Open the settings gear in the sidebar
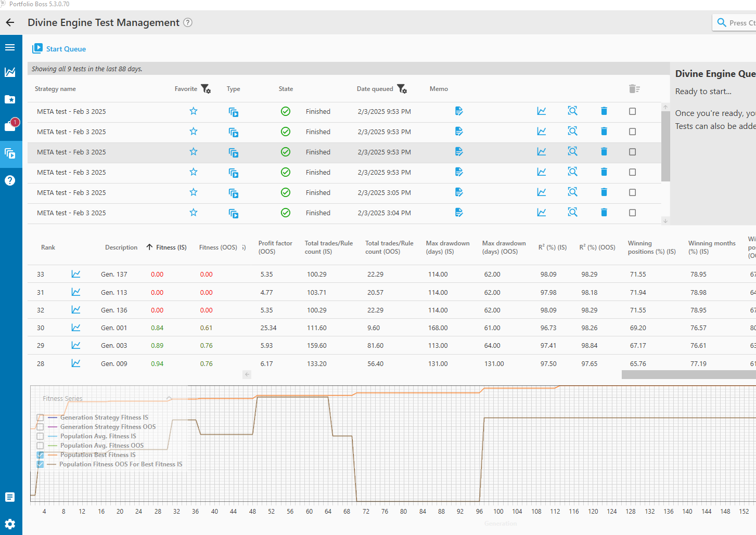This screenshot has width=756, height=535. coord(10,524)
